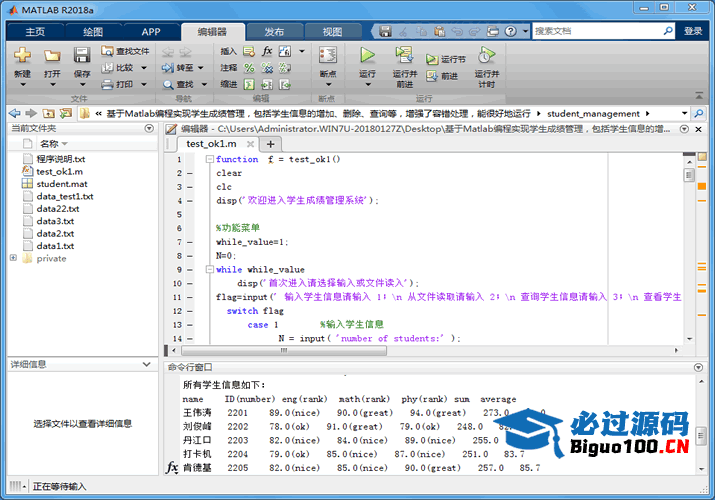
Task: Select the file 程序说明.txt
Action: [x=61, y=159]
